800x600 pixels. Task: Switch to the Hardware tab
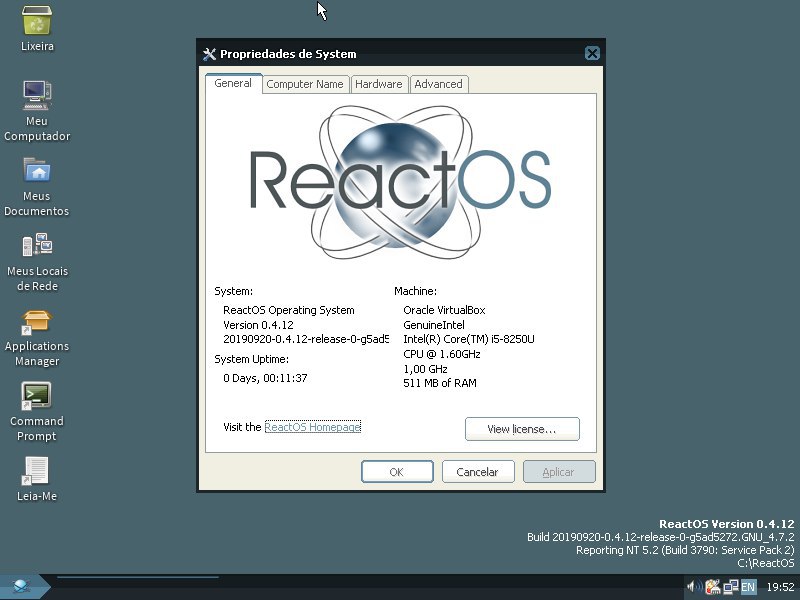tap(379, 84)
